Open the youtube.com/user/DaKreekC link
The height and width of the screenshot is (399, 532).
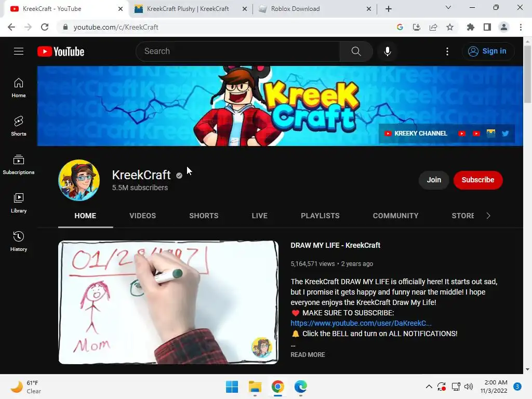(361, 323)
